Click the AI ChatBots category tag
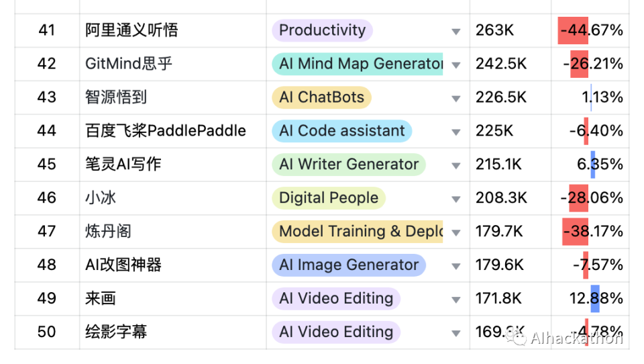 click(x=321, y=97)
